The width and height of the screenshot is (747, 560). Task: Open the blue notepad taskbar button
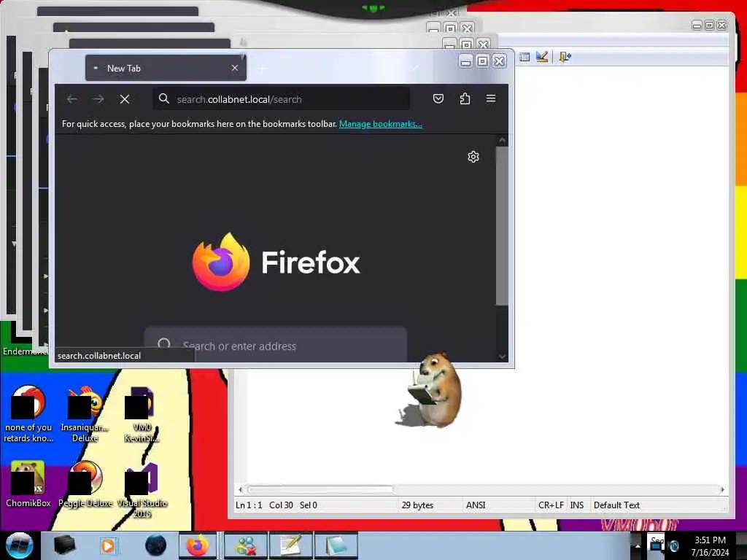[336, 545]
